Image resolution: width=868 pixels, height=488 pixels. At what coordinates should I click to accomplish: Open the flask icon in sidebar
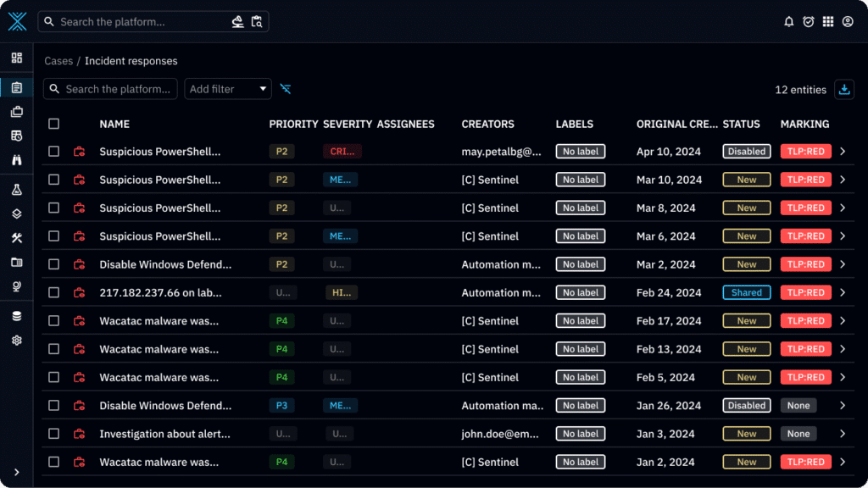17,190
